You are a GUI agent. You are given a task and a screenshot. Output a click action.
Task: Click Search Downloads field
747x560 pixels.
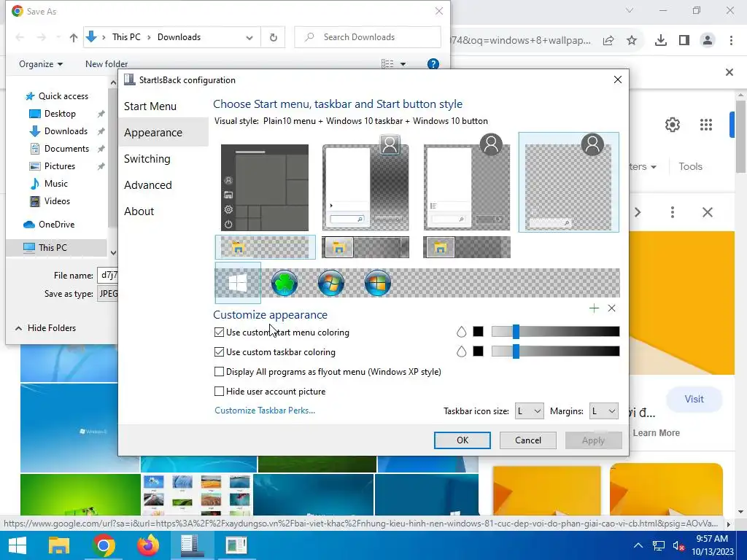(x=368, y=37)
